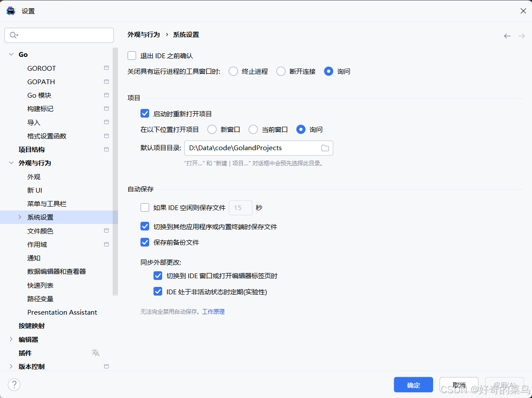The image size is (532, 398).
Task: Click the translation icon beside 插件
Action: pos(95,353)
